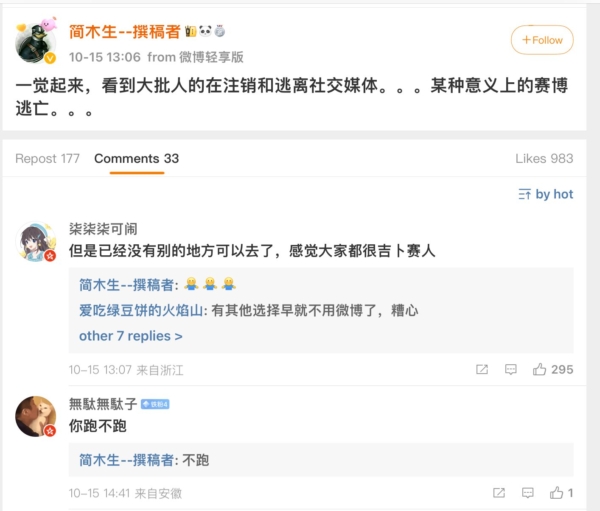Open the Likes 983 tab
Image resolution: width=600 pixels, height=511 pixels.
coord(544,159)
